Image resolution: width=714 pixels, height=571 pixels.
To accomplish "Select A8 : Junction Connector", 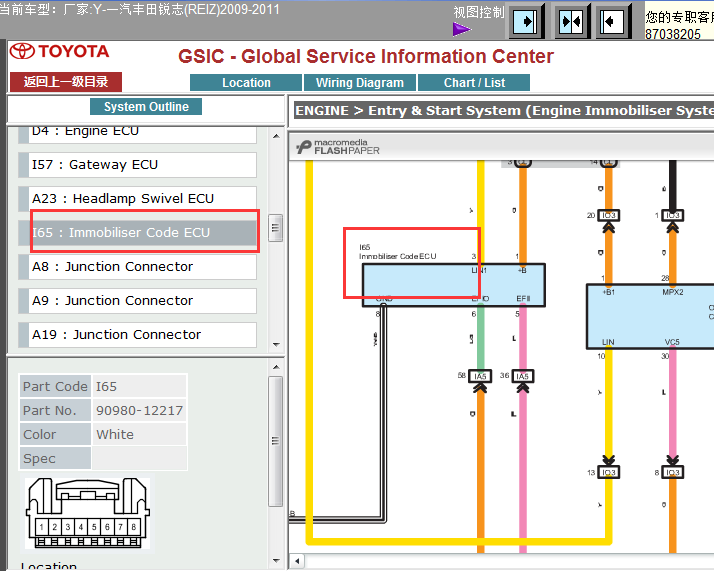I will (x=138, y=266).
